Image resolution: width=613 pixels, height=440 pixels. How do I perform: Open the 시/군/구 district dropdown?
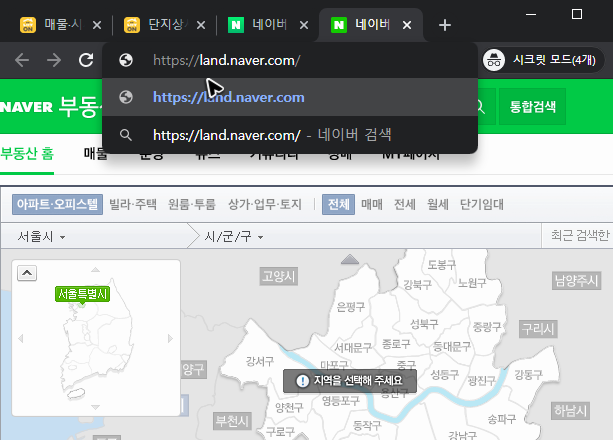pos(234,236)
